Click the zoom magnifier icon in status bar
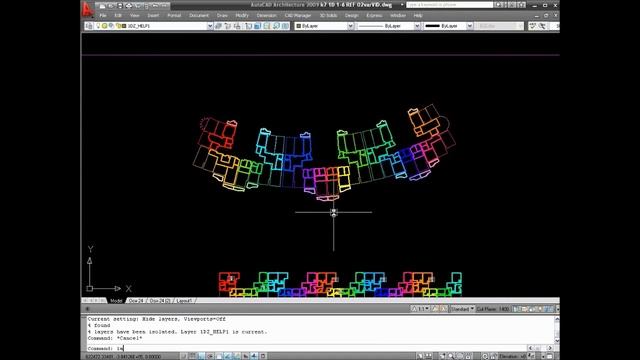This screenshot has height=360, width=640. (x=451, y=356)
